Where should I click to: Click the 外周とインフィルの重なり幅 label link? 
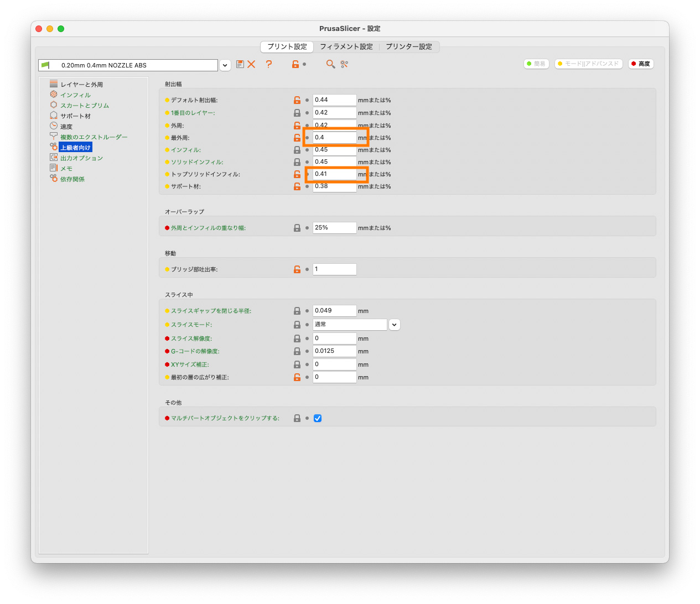click(209, 228)
